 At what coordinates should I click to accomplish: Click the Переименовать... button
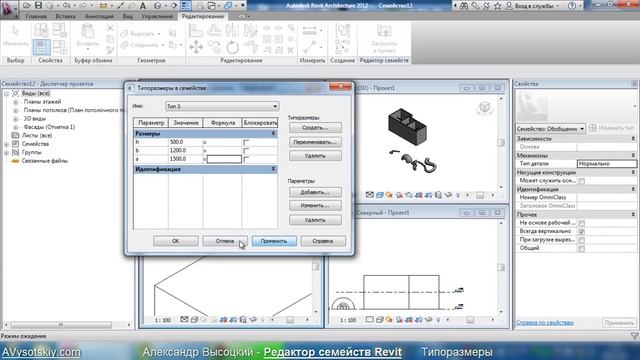(x=315, y=142)
